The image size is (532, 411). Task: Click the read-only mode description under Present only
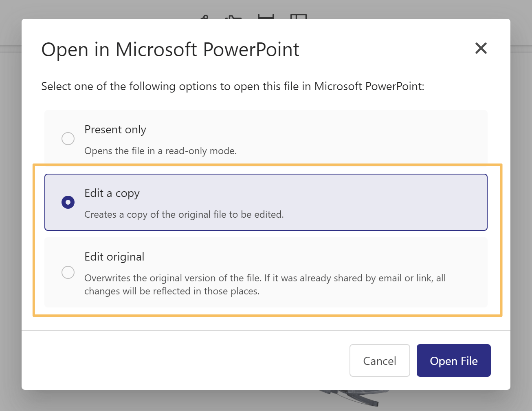pos(160,150)
